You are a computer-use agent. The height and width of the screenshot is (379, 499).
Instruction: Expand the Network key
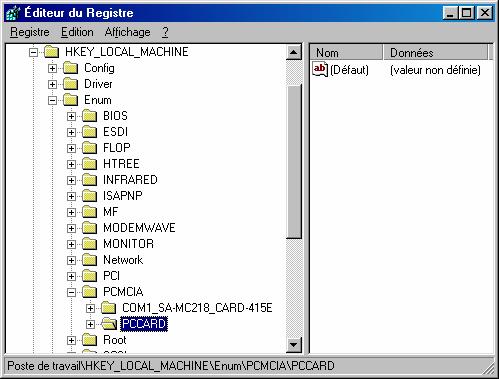pos(71,260)
